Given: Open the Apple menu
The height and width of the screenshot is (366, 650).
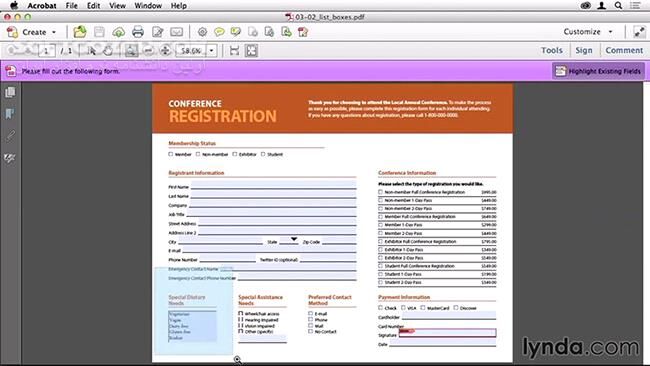Looking at the screenshot, I should [14, 5].
